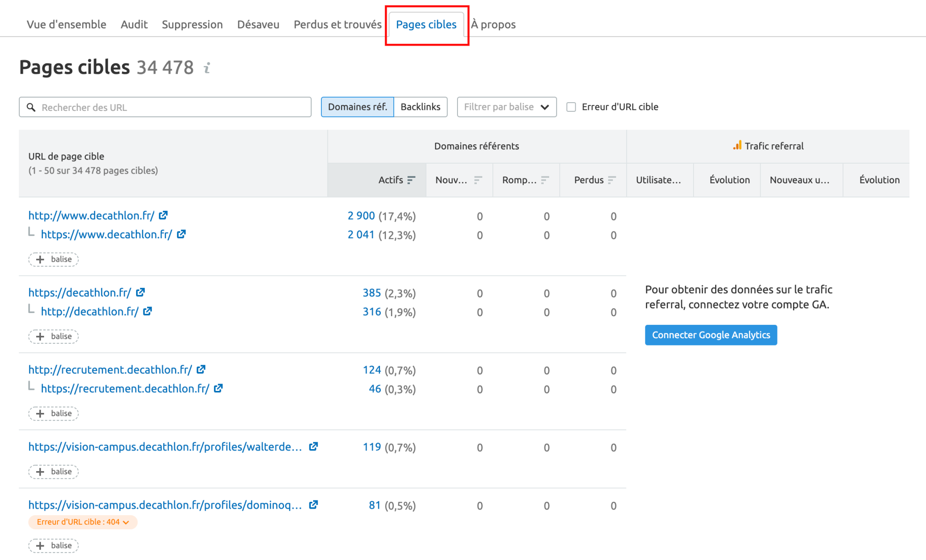The height and width of the screenshot is (560, 926).
Task: Open external link icon for https://decathlon.fr/
Action: point(141,292)
